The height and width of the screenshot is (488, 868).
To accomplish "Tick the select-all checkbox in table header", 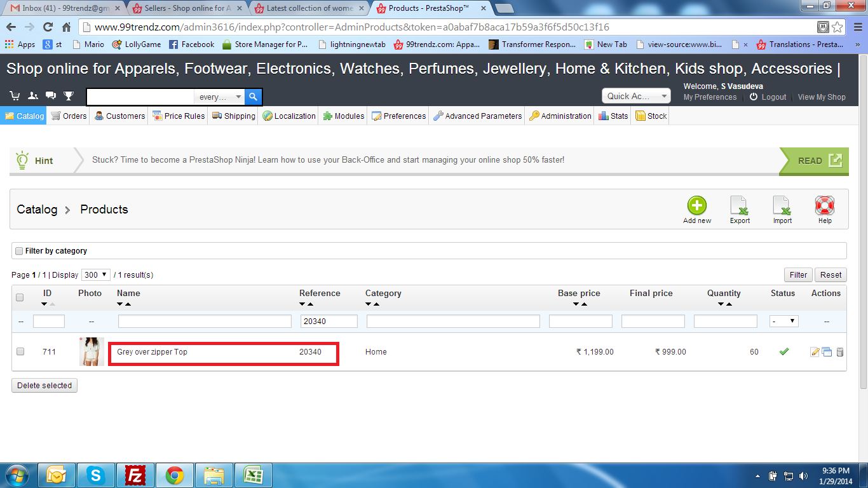I will pos(20,297).
